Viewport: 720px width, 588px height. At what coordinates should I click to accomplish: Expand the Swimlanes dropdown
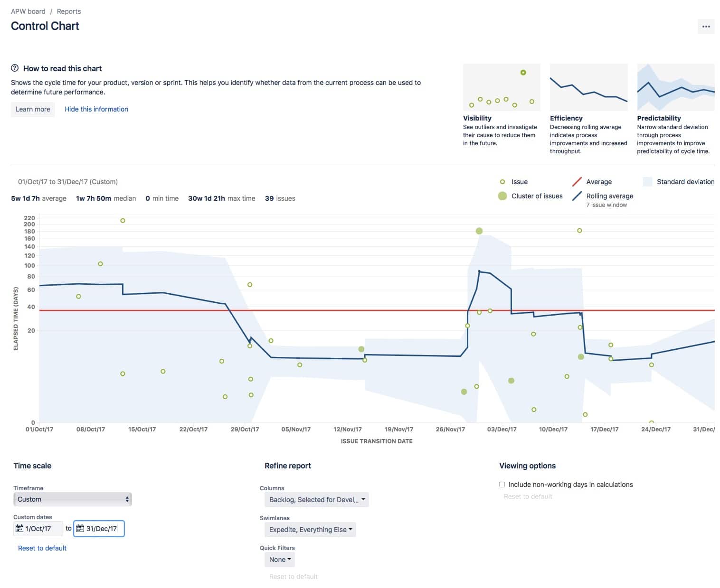click(310, 530)
